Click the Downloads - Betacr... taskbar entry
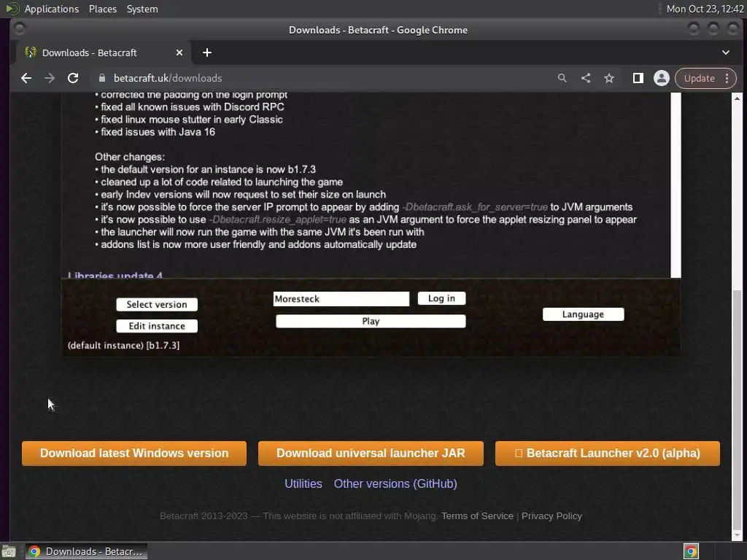This screenshot has height=560, width=747. click(x=86, y=551)
